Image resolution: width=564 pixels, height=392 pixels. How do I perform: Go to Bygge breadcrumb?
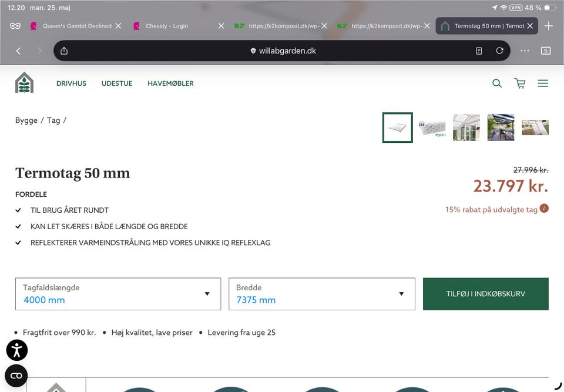[x=26, y=120]
